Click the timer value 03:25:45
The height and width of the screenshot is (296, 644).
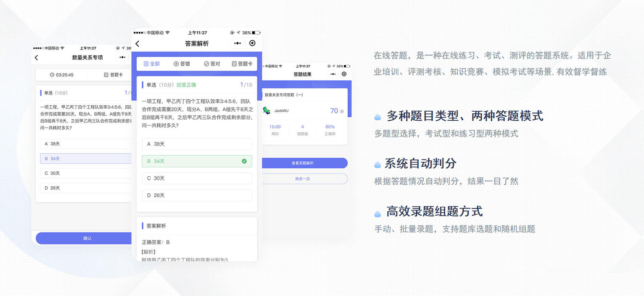(x=65, y=75)
